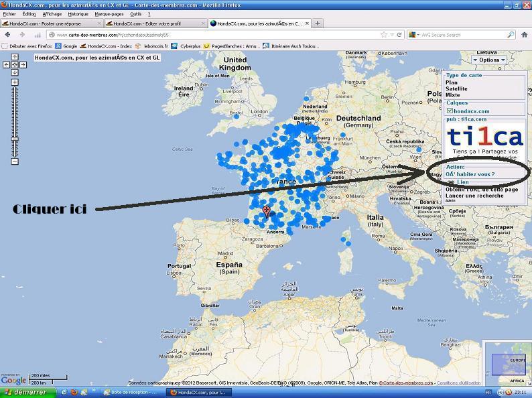Image resolution: width=532 pixels, height=398 pixels.
Task: Pan the map right with the arrow
Action: 23,64
